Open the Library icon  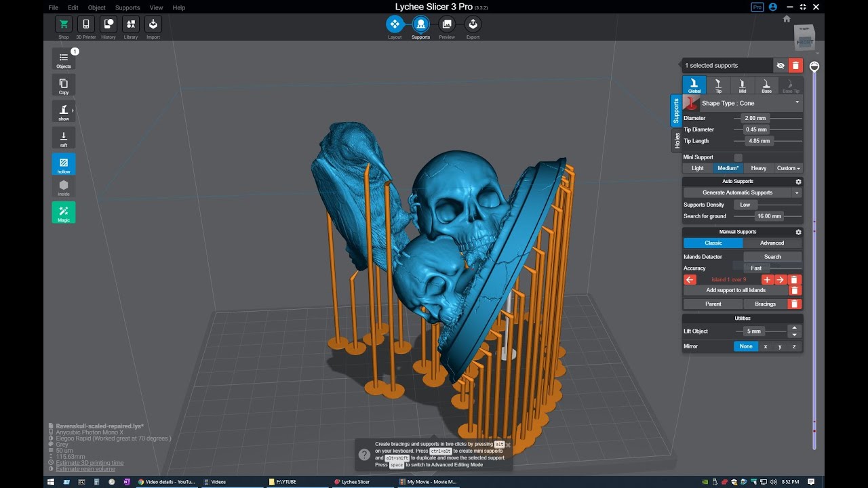(x=131, y=24)
